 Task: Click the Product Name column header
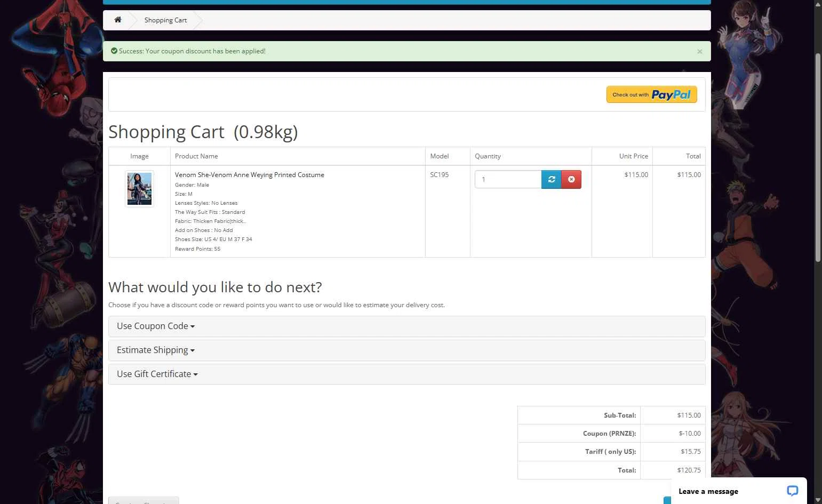tap(196, 156)
